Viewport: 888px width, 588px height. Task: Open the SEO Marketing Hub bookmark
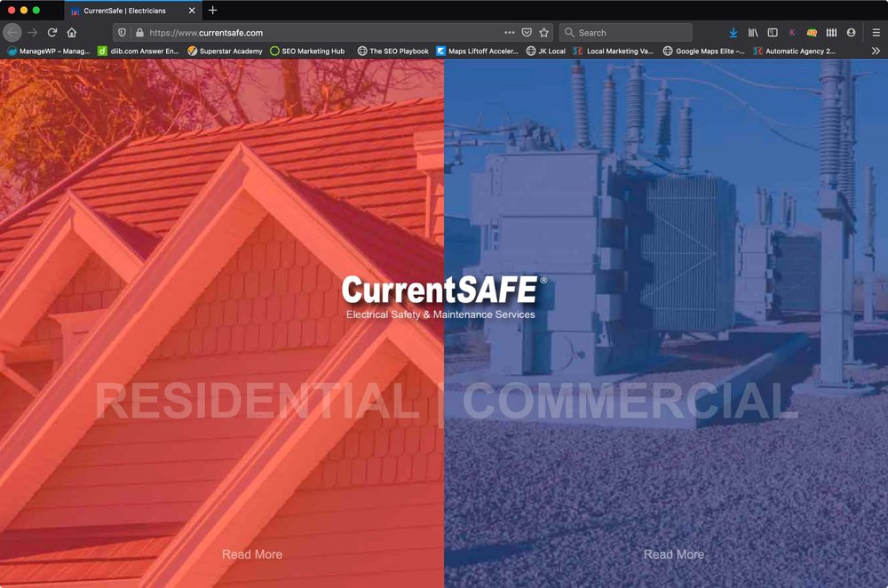point(307,51)
